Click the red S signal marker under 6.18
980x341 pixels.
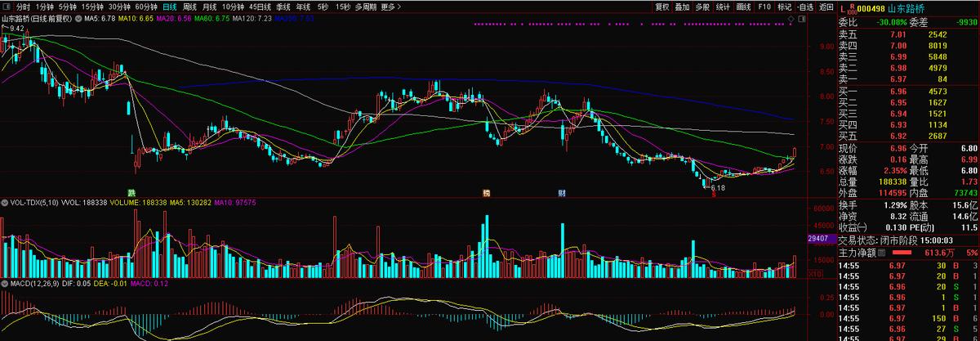coord(714,195)
